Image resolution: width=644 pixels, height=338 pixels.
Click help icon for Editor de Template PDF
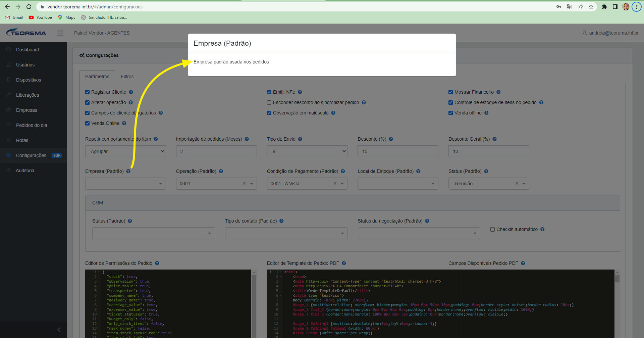pos(344,263)
